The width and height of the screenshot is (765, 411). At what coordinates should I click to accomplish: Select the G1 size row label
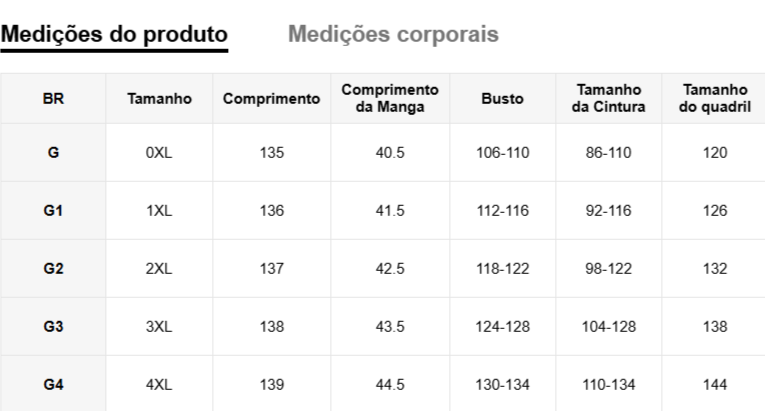pos(54,211)
